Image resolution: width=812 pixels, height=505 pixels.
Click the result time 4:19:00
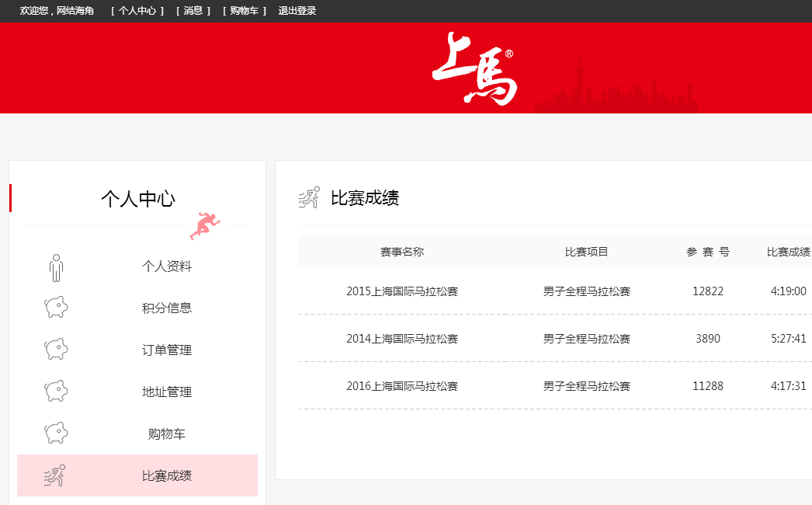click(788, 291)
